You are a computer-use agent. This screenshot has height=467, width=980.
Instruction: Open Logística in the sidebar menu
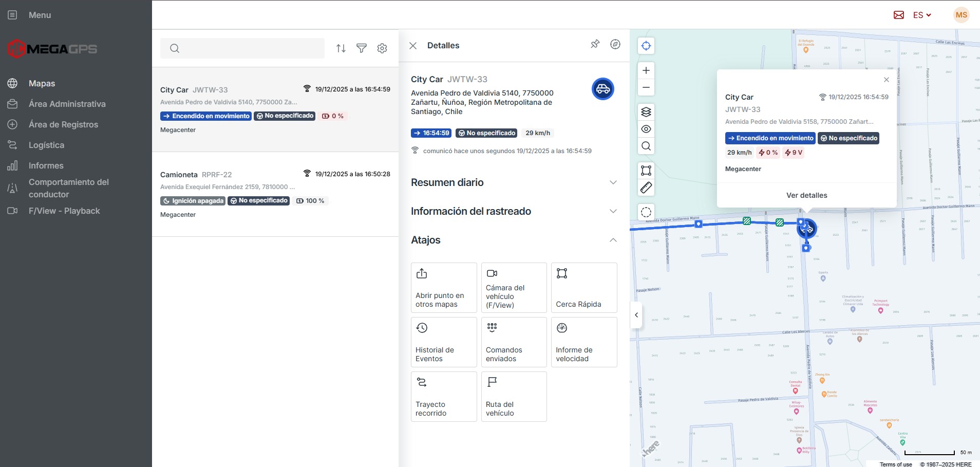46,145
